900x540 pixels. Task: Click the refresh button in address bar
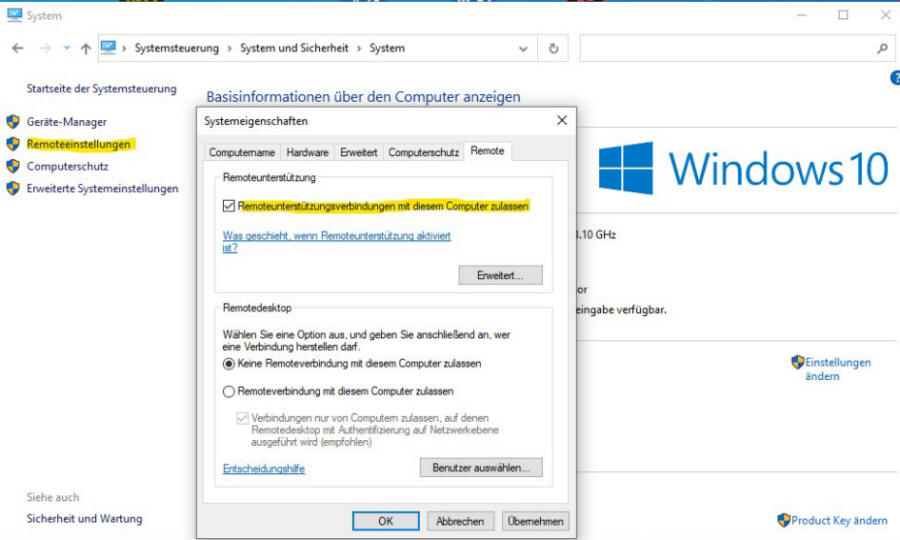[x=554, y=48]
